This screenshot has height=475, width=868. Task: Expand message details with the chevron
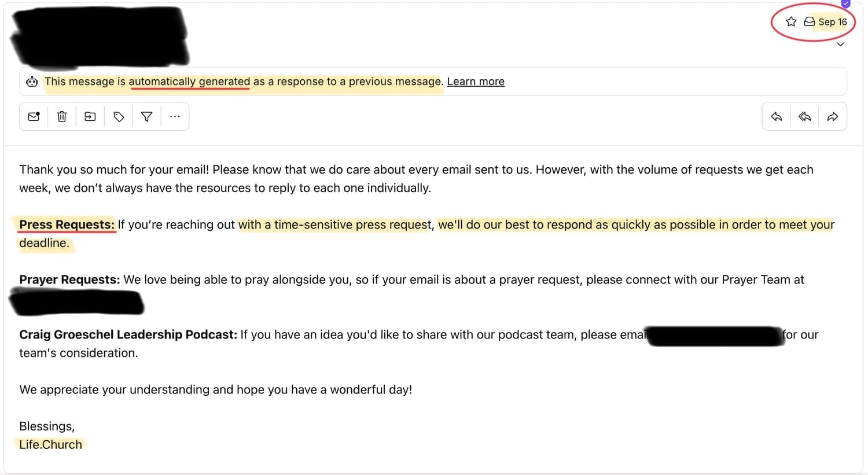[841, 45]
